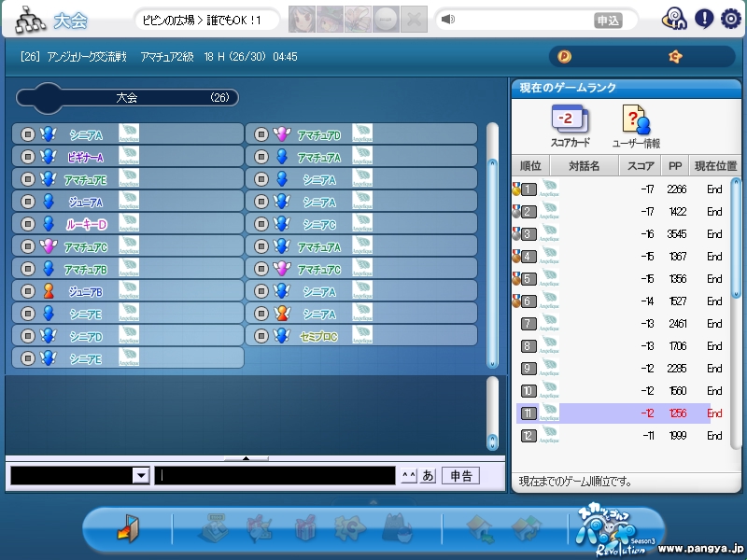Open the Score Card panel
The image size is (747, 560).
570,126
